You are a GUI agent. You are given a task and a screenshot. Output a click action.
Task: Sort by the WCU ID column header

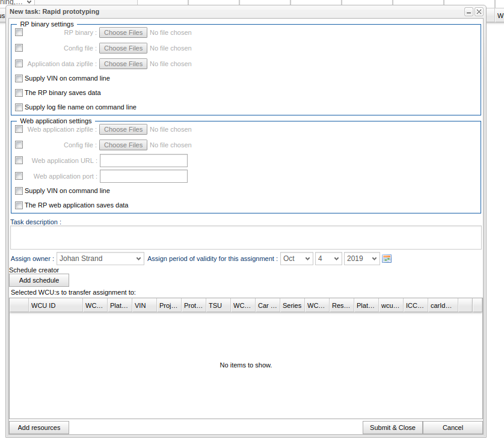[x=55, y=305]
